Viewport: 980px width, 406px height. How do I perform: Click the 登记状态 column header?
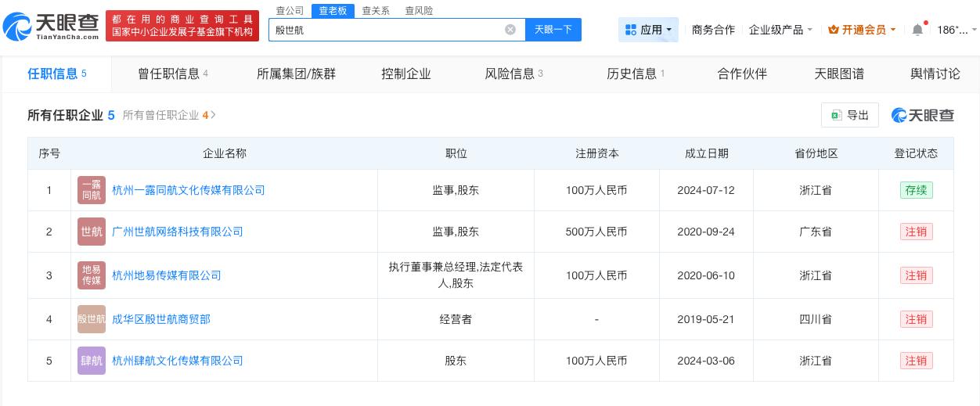(x=916, y=153)
